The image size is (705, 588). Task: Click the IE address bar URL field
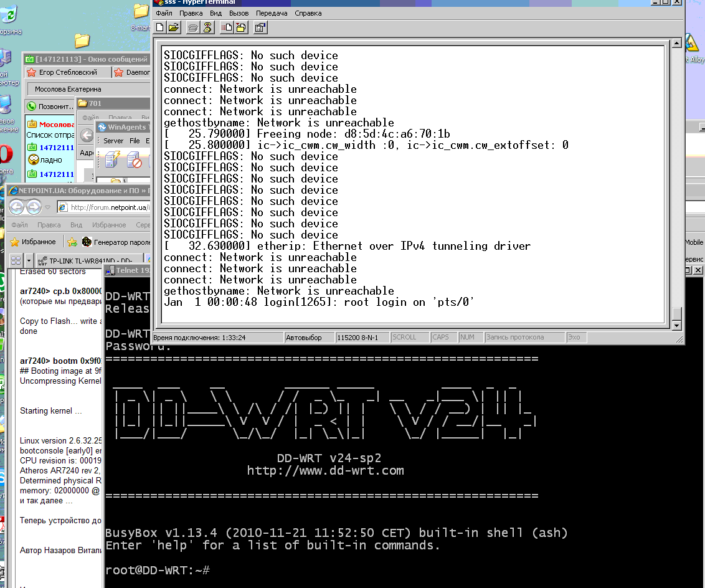pos(106,207)
